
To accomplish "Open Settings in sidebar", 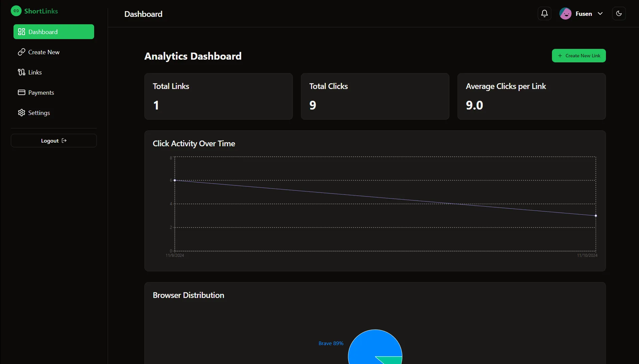I will tap(54, 113).
